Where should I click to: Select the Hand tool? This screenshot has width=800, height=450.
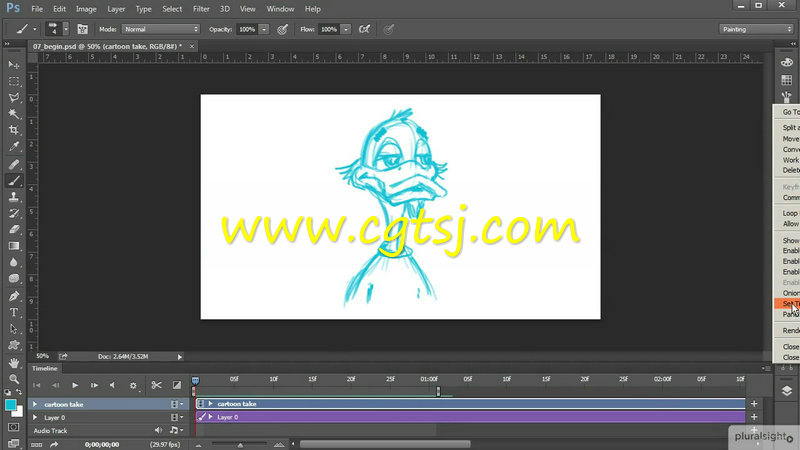pos(14,363)
